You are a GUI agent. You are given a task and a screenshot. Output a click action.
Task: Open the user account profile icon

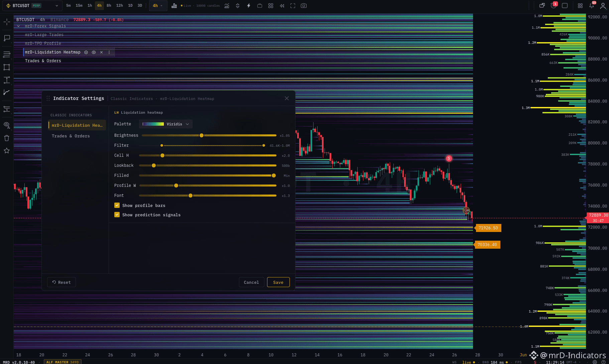[x=603, y=6]
